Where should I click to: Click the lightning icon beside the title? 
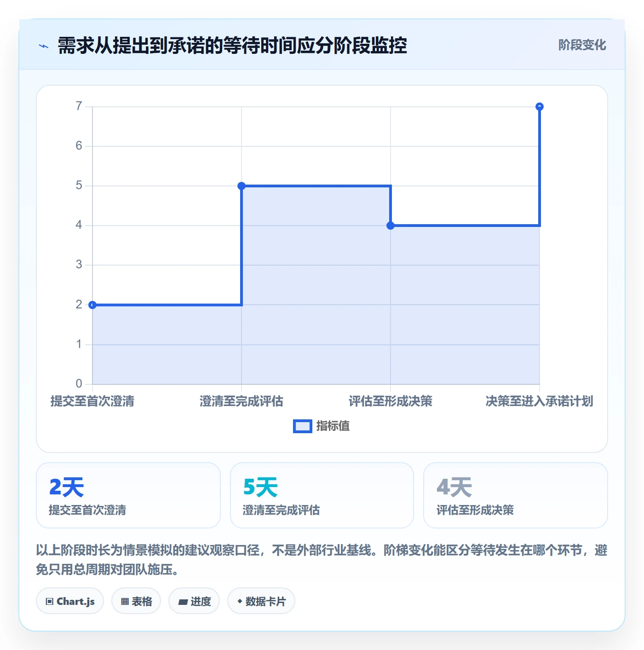44,46
